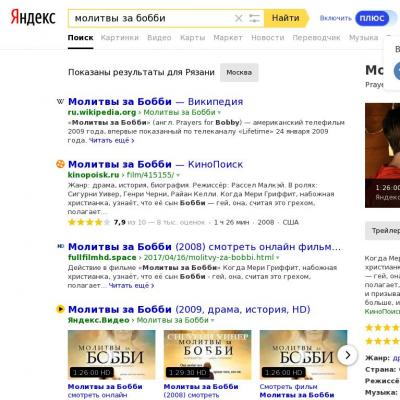The image size is (400, 400).
Task: Click the fullfilmhd.space green URL
Action: point(102,258)
